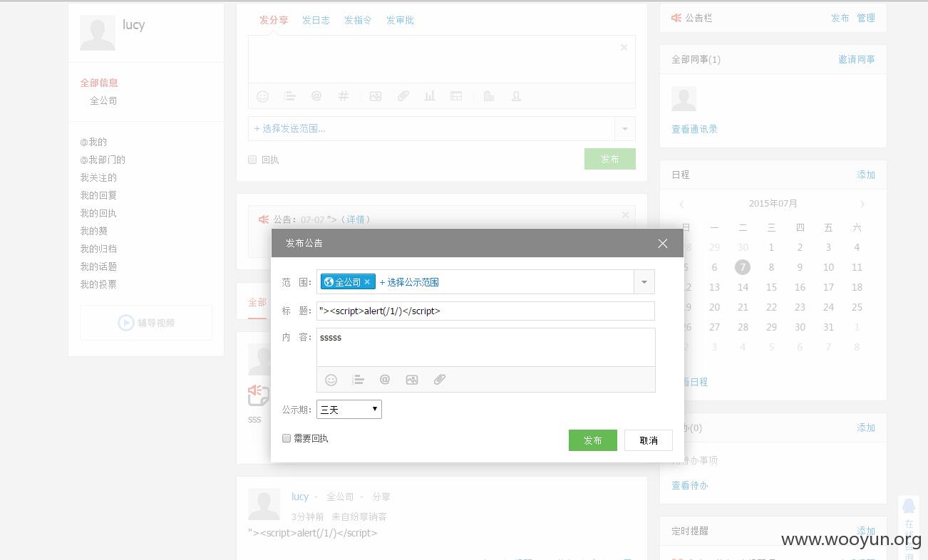The height and width of the screenshot is (560, 928).
Task: Click 公告栏 管理 link
Action: tap(866, 18)
